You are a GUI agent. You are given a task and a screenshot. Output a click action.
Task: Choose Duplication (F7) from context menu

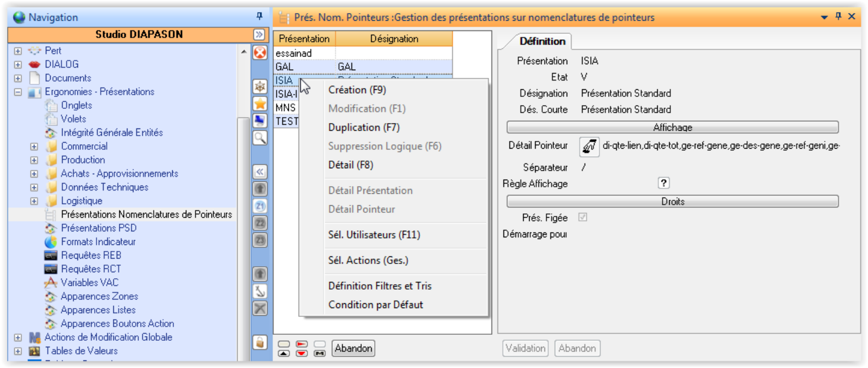(363, 127)
